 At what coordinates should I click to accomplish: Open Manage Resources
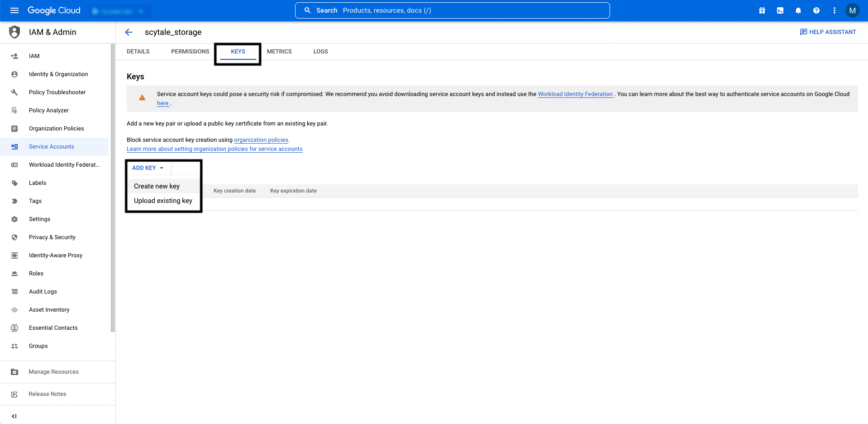tap(53, 372)
